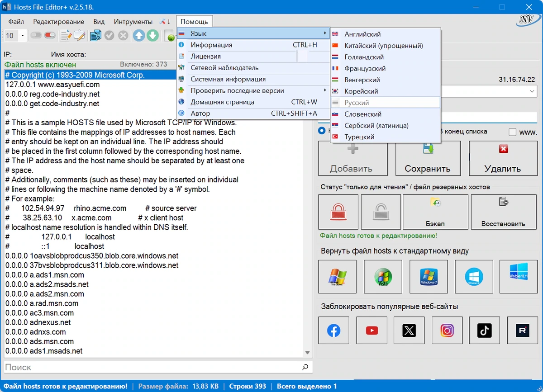Open Домашняя страница menu entry
This screenshot has width=543, height=392.
click(253, 102)
